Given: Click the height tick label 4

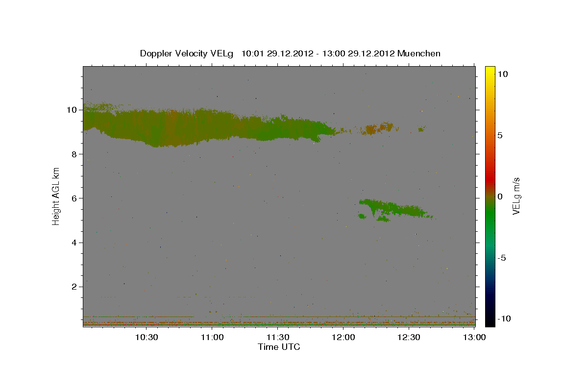Looking at the screenshot, I should coord(74,243).
